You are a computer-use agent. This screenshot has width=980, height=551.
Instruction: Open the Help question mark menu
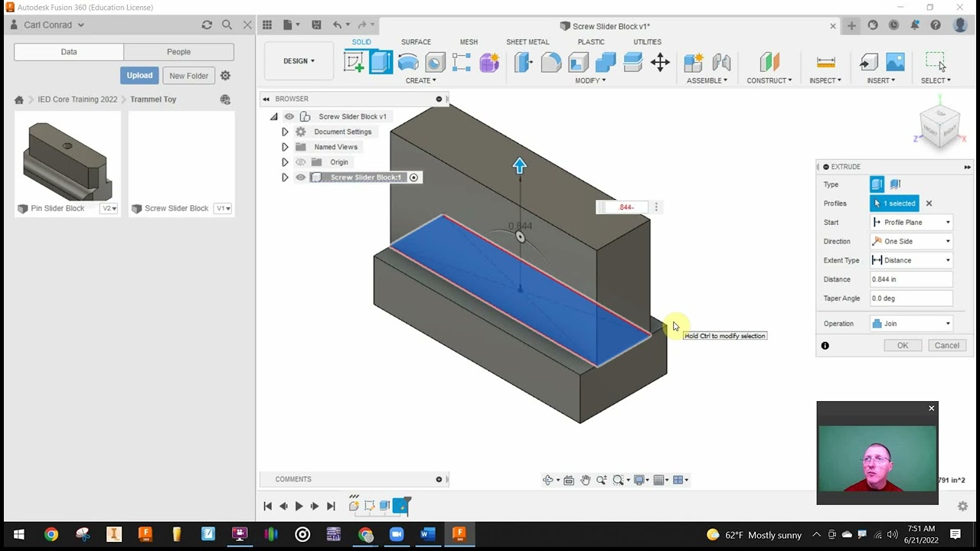pos(936,25)
